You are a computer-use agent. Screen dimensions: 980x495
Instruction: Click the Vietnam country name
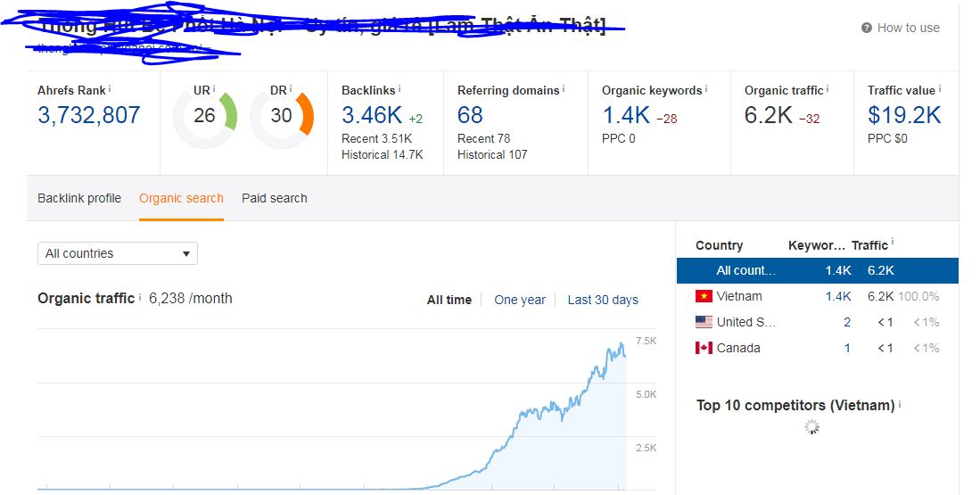click(739, 296)
